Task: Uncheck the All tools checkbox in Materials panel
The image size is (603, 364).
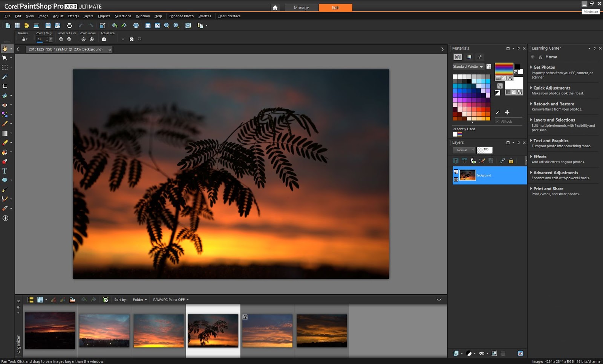Action: [x=496, y=121]
